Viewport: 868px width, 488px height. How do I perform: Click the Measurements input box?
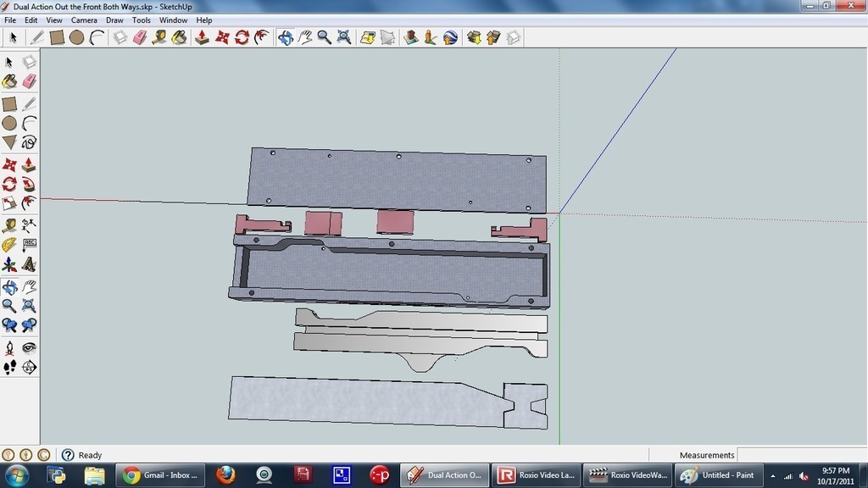click(800, 455)
